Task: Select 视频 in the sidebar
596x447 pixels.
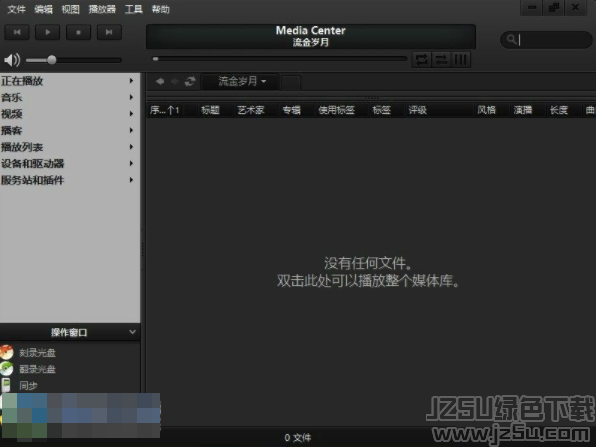Action: (11, 114)
